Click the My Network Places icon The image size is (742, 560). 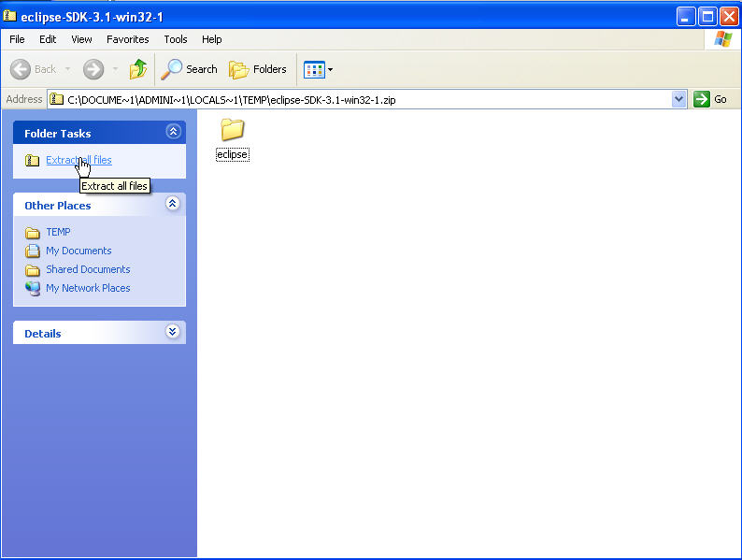[32, 288]
